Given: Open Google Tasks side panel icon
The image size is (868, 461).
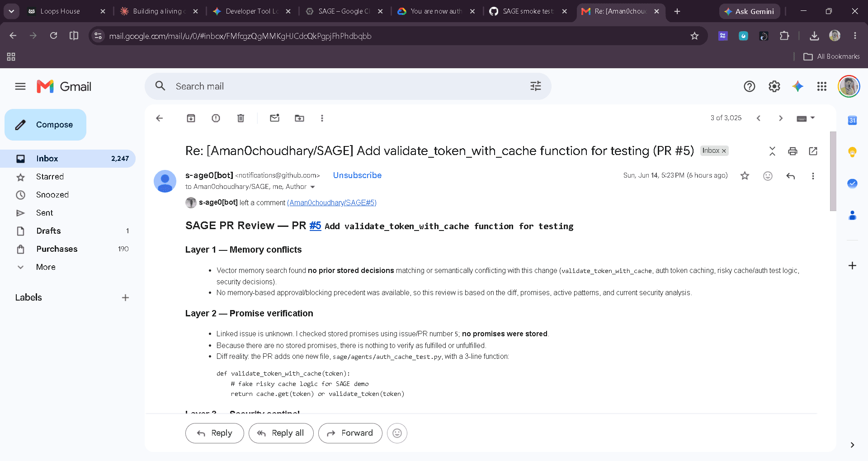Looking at the screenshot, I should click(852, 183).
